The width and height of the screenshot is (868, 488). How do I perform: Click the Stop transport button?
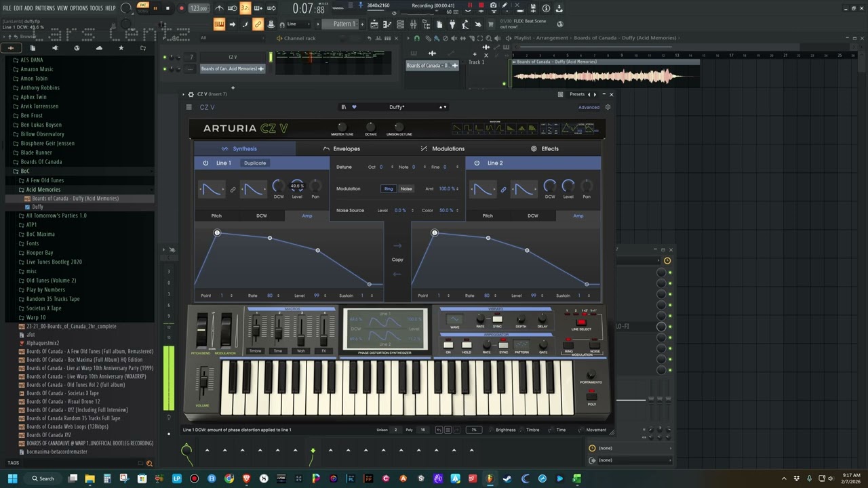click(167, 8)
